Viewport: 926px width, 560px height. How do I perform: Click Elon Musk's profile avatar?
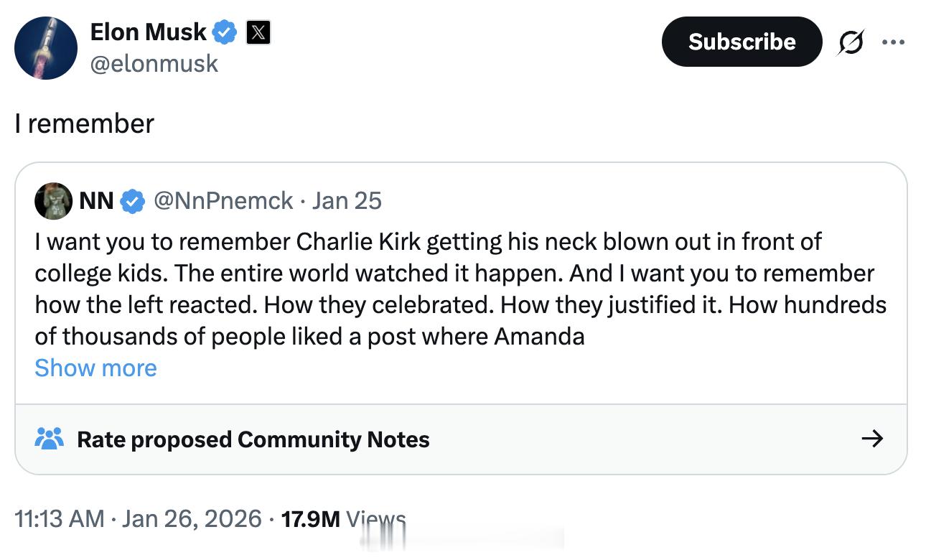click(46, 48)
